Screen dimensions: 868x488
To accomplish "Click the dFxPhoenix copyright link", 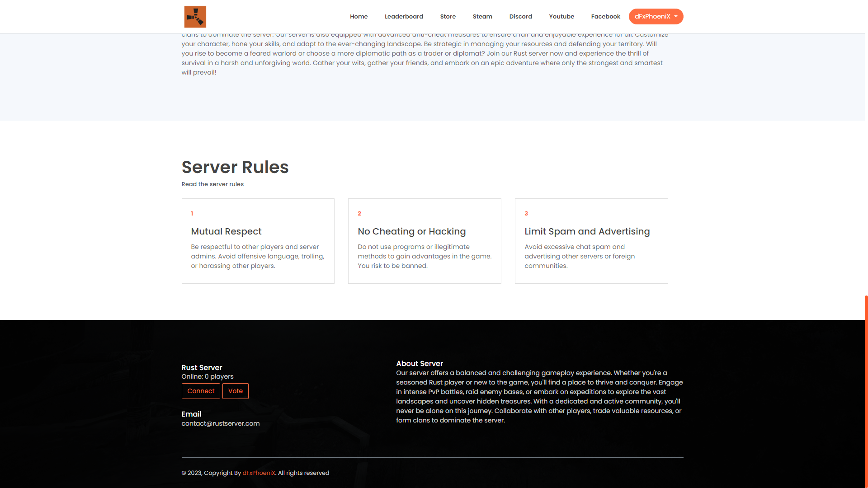I will 259,473.
